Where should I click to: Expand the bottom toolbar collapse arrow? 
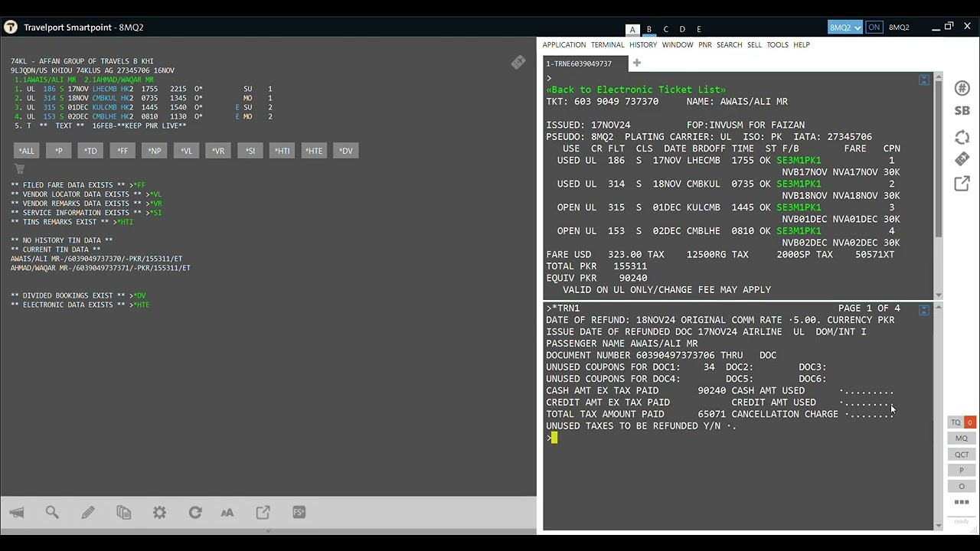coord(268,530)
